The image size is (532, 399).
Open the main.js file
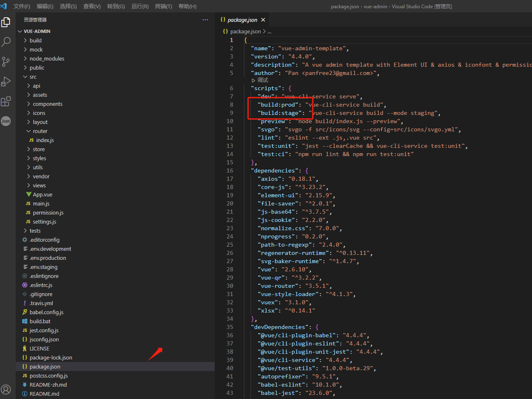pos(115,203)
